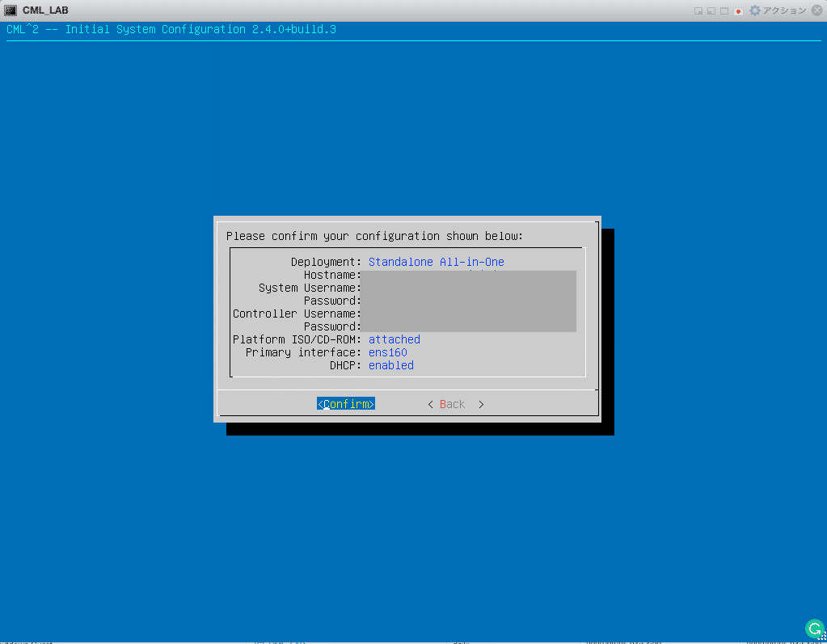Click the Grammarly icon in the corner

click(815, 628)
